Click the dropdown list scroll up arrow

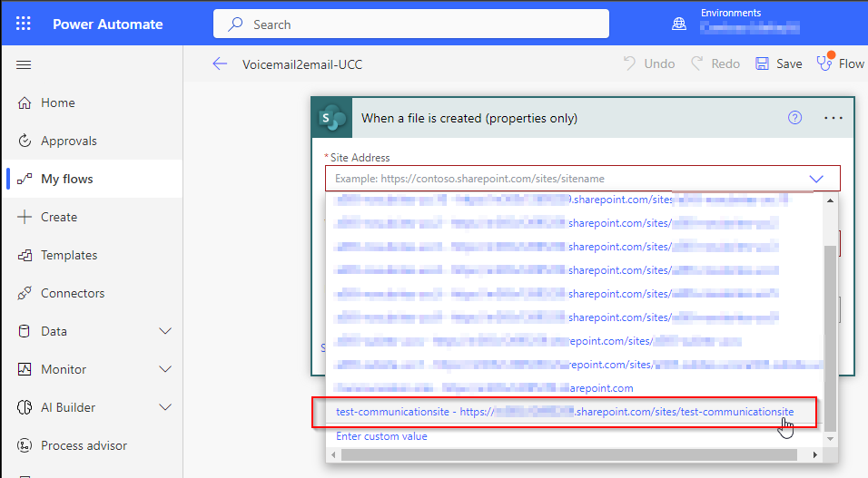click(830, 200)
